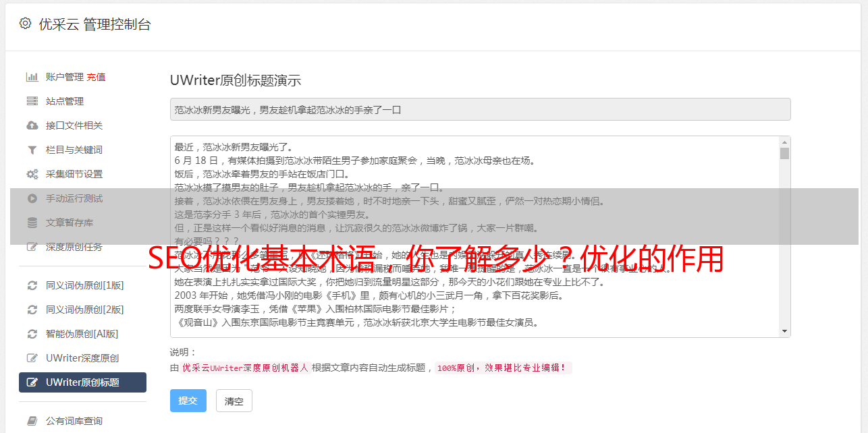Screen dimensions: 868x433
Task: Click the UWriter原创标题演示 heading
Action: pos(236,80)
